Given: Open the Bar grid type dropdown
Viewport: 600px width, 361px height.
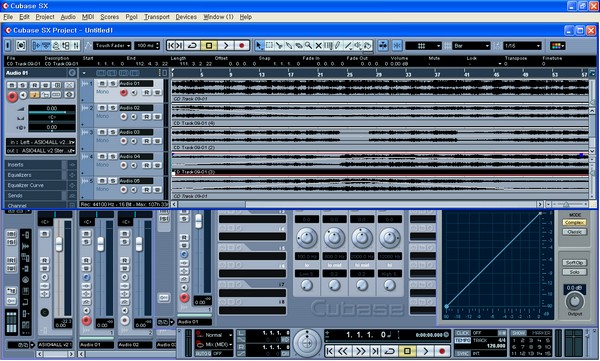Looking at the screenshot, I should (x=471, y=46).
